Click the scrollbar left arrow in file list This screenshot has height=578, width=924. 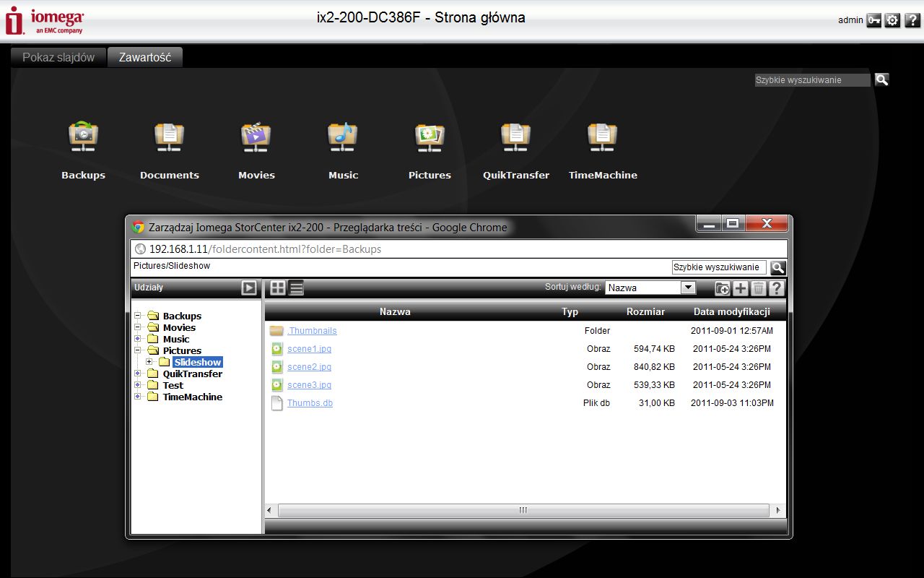(x=270, y=510)
